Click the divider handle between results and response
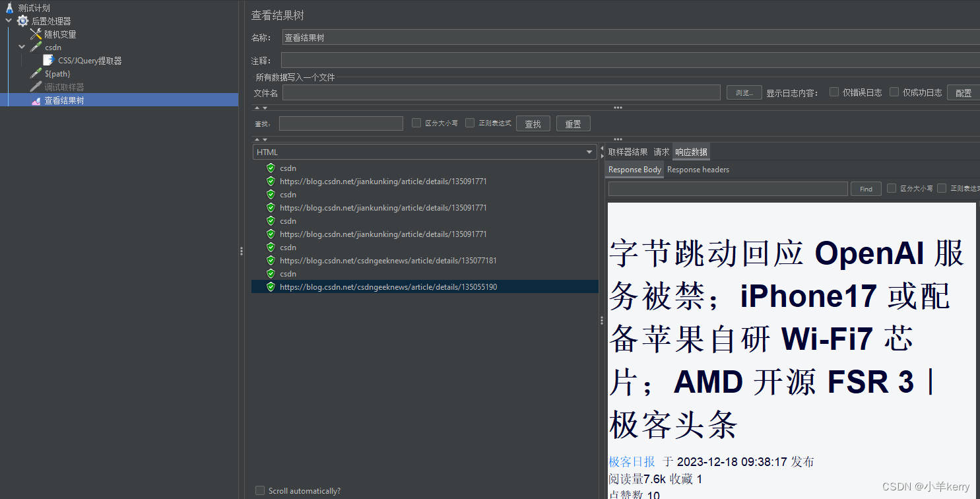Image resolution: width=980 pixels, height=499 pixels. pyautogui.click(x=601, y=320)
